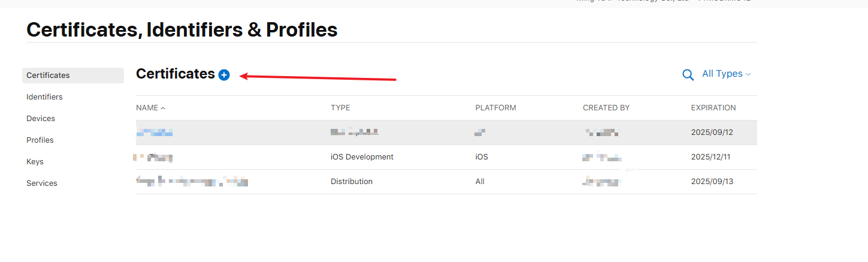Click the 2025/09/13 expiration date cell

click(x=712, y=182)
